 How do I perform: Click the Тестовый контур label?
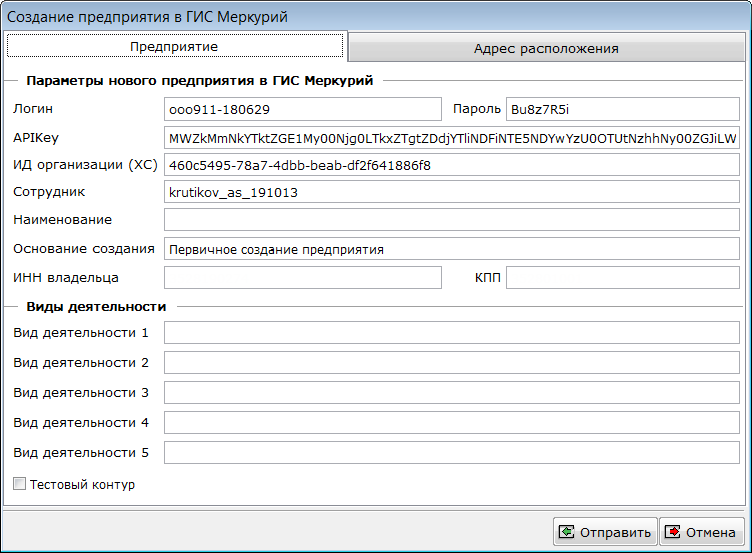coord(82,484)
